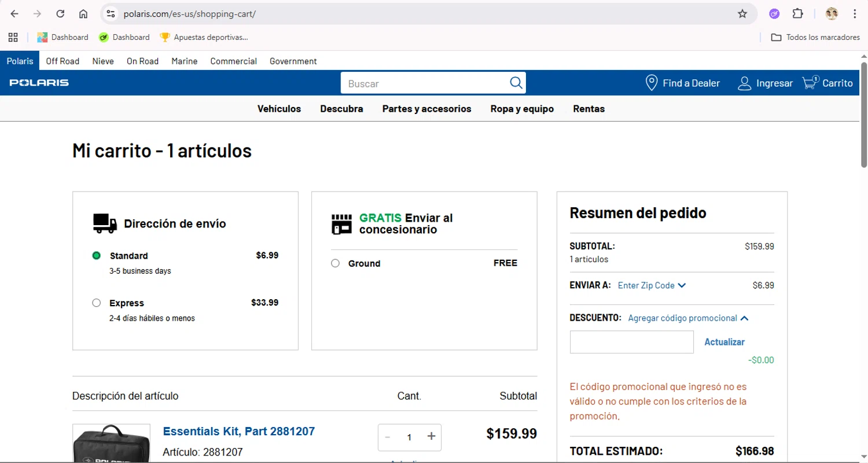Click the page vertical scrollbar

coord(863,116)
